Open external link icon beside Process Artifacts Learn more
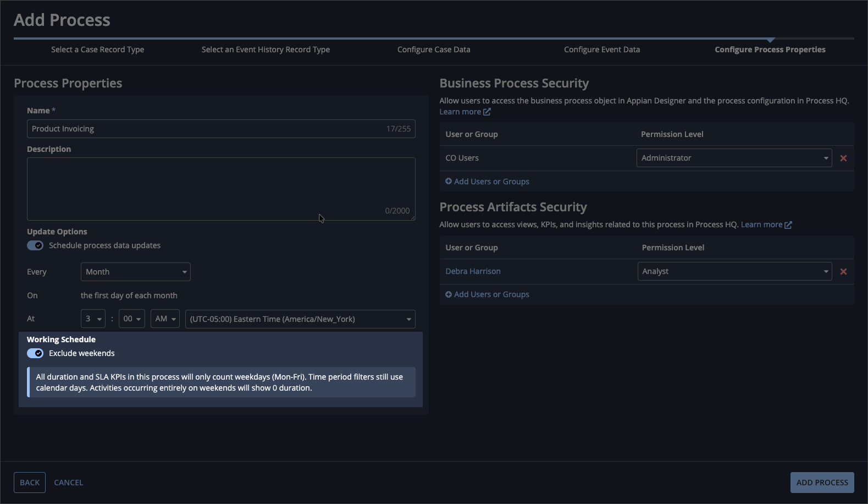This screenshot has height=504, width=868. tap(788, 224)
